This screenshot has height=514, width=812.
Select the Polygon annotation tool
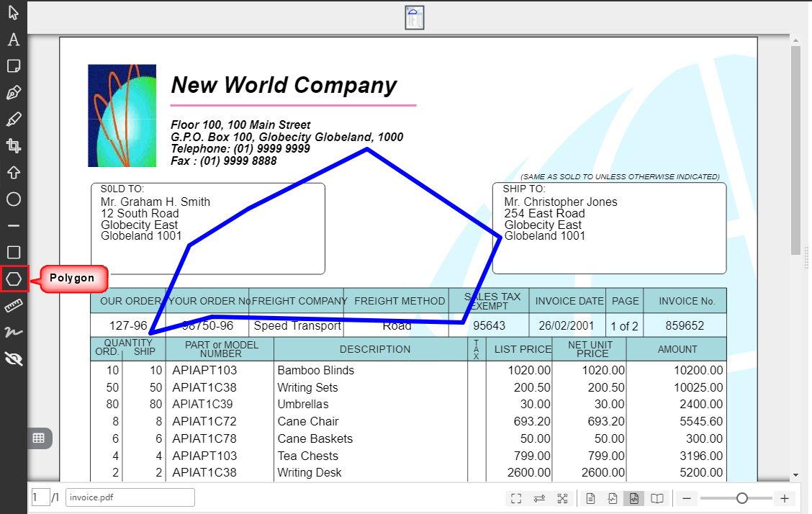click(x=14, y=279)
